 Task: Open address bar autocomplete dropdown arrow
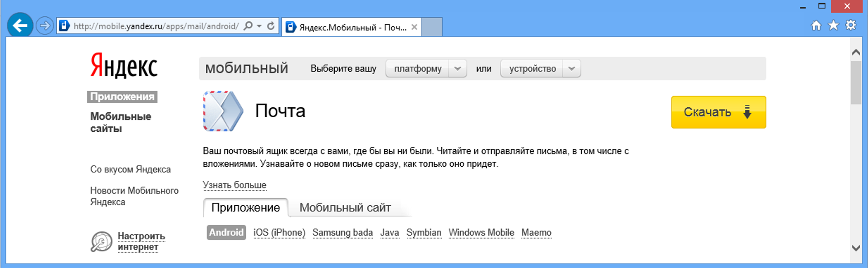coord(259,26)
